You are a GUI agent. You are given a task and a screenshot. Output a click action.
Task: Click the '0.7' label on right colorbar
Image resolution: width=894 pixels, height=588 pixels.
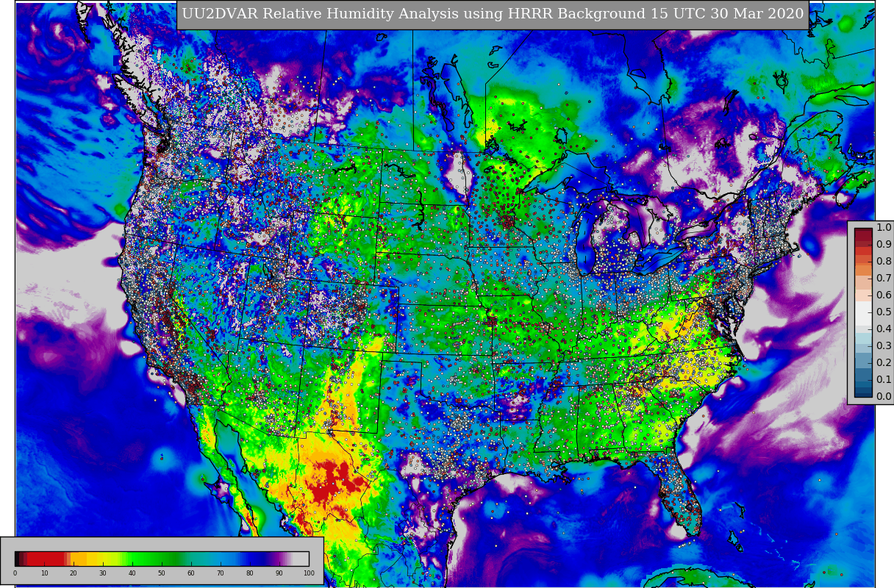click(x=884, y=278)
